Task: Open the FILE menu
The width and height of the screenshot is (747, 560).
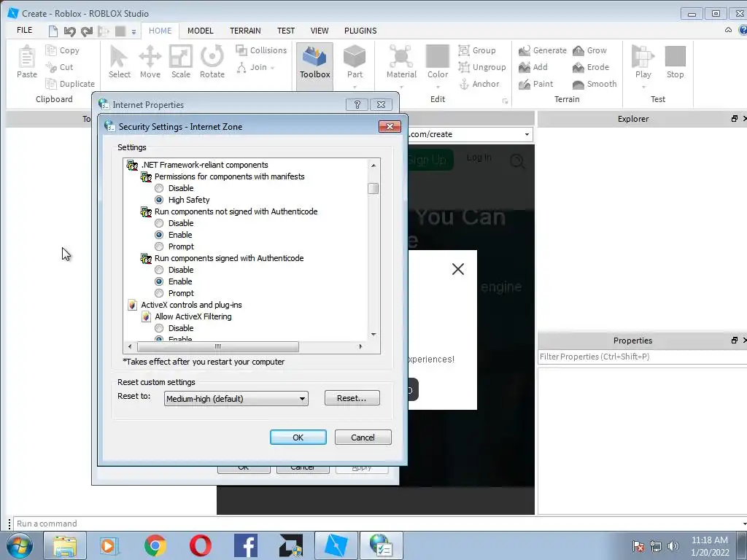Action: [x=24, y=31]
